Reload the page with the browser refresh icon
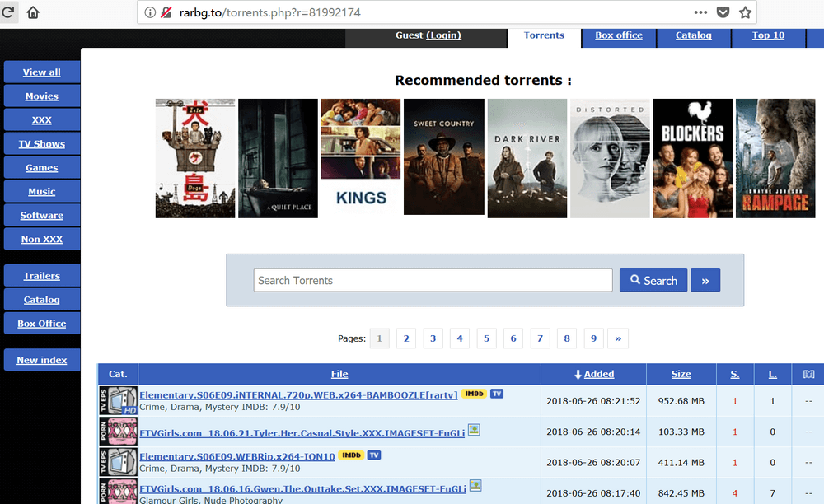824x504 pixels. 8,12
